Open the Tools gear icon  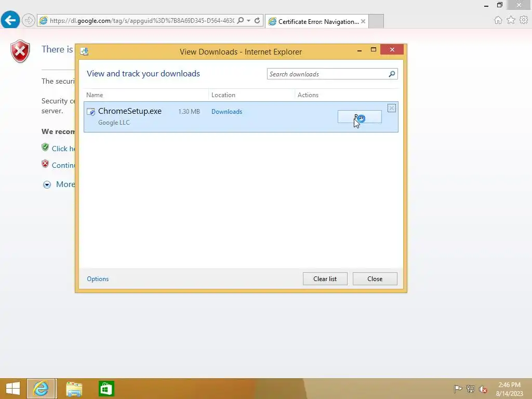tap(524, 20)
